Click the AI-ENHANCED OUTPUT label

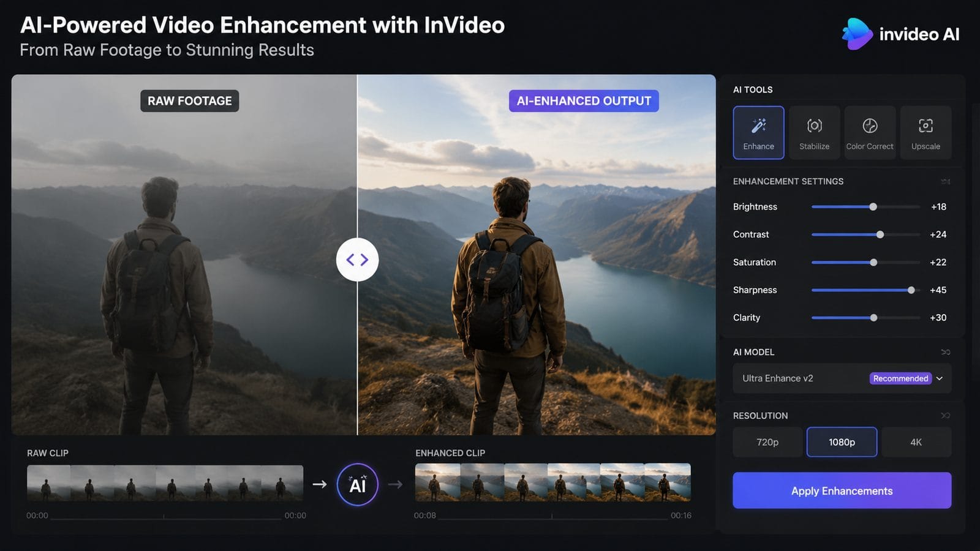(x=584, y=101)
